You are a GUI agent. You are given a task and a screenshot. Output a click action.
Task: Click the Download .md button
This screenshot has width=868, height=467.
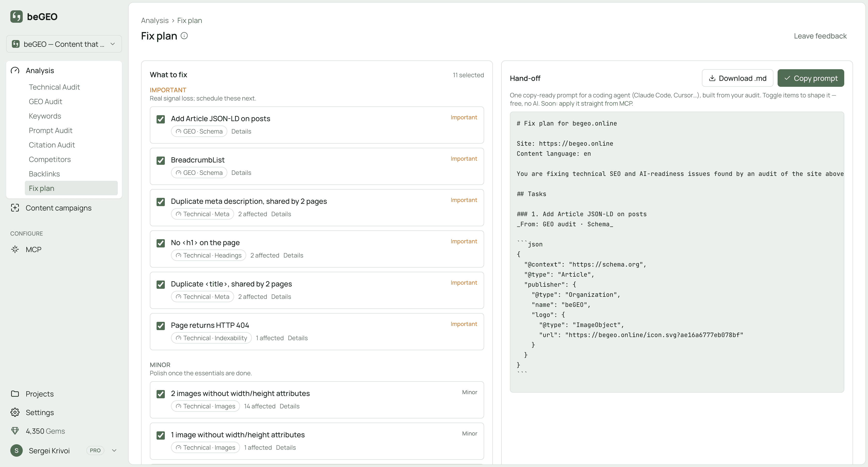(737, 78)
